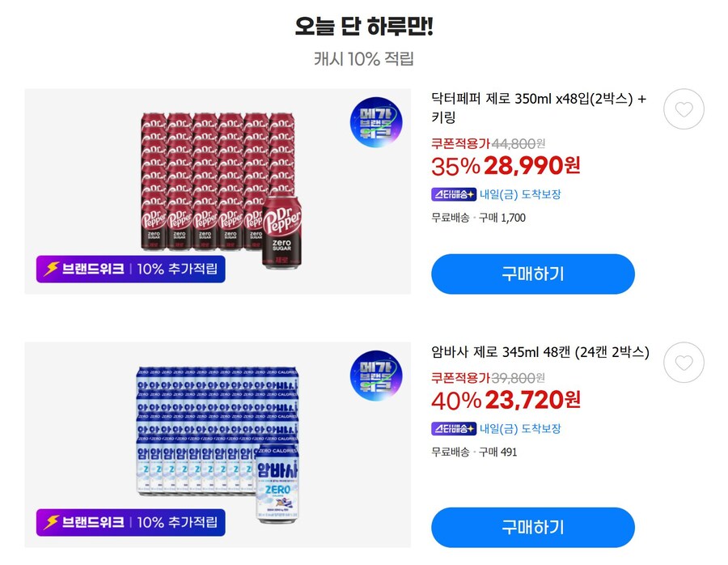Click the lightning bolt on 브랜드위크 banner
The image size is (728, 565).
49,268
